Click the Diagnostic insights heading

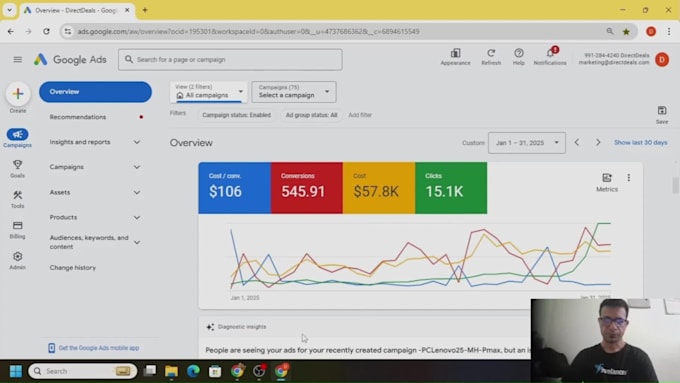click(242, 327)
